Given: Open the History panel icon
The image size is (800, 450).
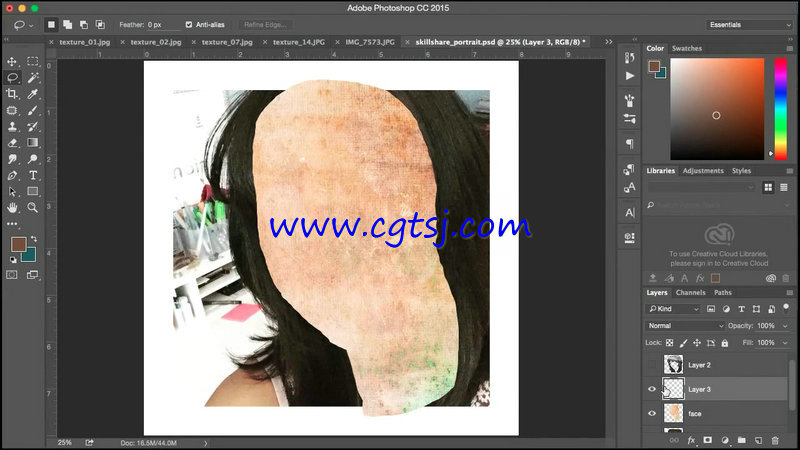Looking at the screenshot, I should click(630, 58).
